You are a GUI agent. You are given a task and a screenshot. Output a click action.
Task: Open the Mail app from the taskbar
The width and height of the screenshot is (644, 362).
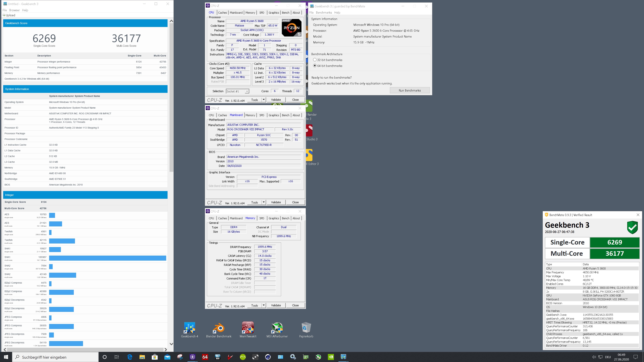[167, 357]
